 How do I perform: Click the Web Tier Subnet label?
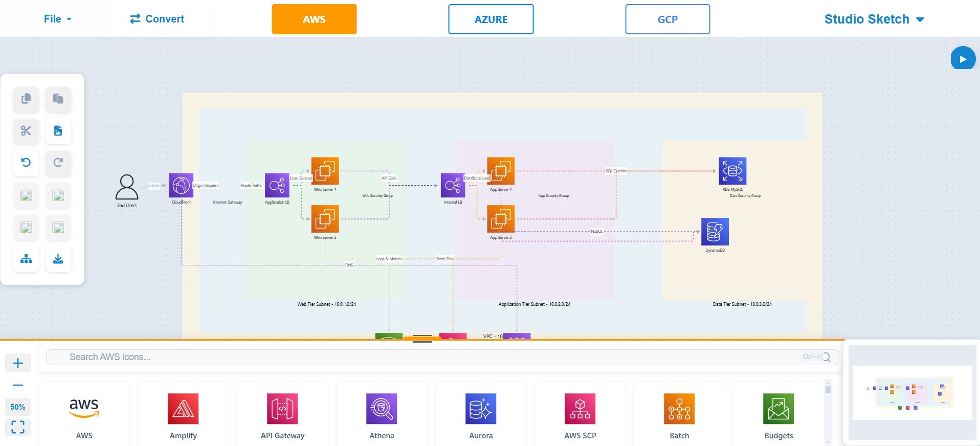(x=327, y=304)
